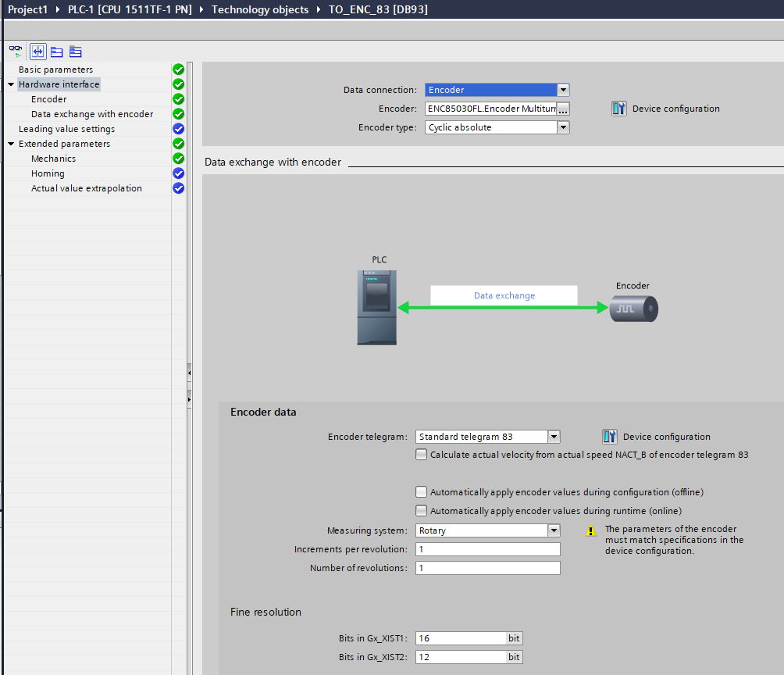Collapse the Hardware interface tree node
The width and height of the screenshot is (784, 675).
pos(11,84)
